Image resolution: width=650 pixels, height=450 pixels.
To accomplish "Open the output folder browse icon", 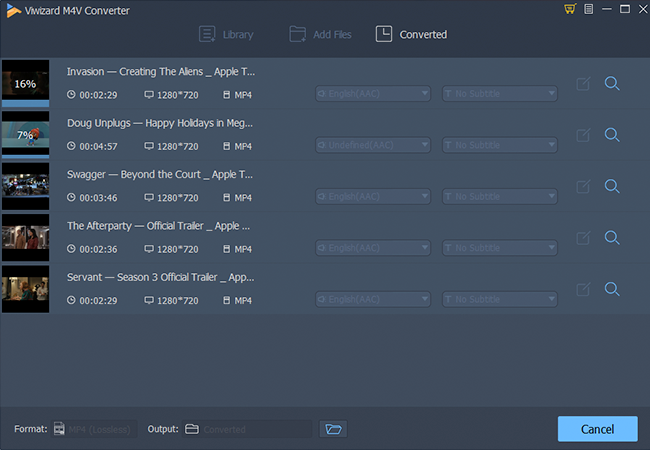I will (x=333, y=429).
